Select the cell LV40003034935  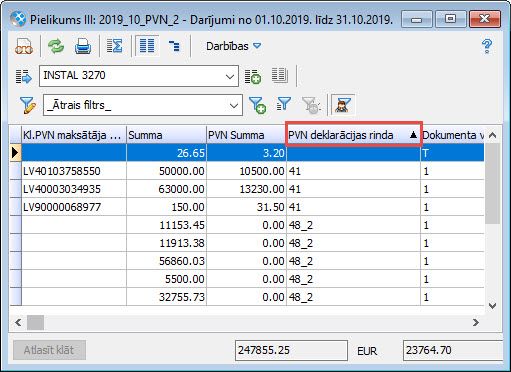pos(74,189)
